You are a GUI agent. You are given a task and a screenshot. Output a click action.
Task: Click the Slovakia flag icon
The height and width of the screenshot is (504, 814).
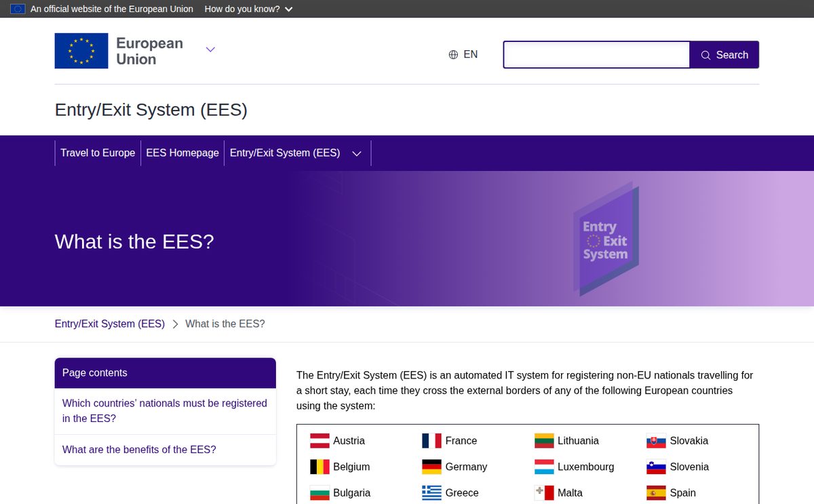tap(656, 441)
